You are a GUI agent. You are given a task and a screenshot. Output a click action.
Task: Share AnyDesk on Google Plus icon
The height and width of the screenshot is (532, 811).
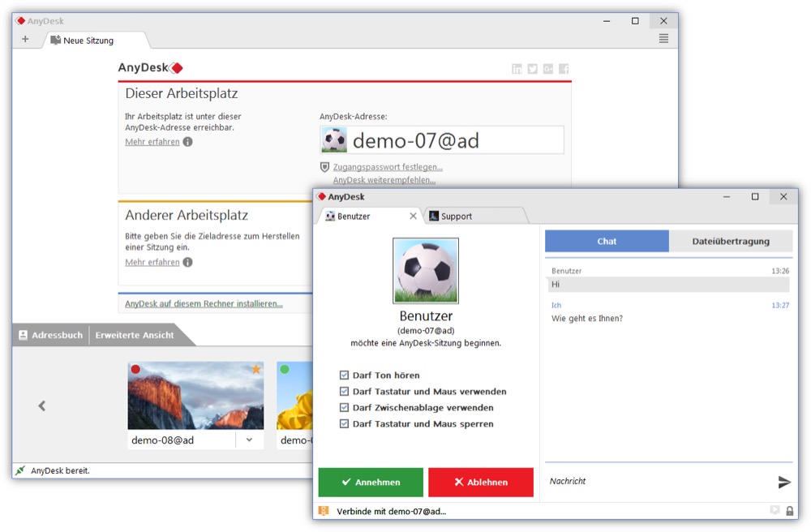(x=547, y=69)
